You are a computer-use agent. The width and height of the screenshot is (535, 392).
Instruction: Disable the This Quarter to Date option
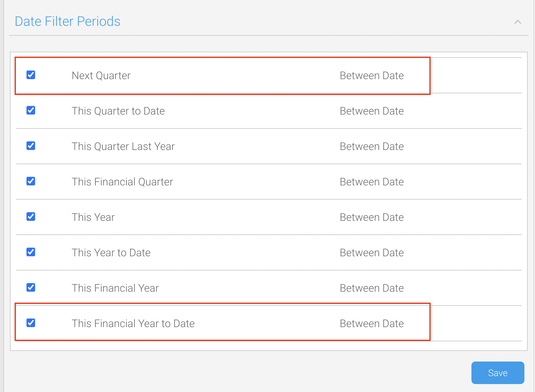pyautogui.click(x=30, y=111)
